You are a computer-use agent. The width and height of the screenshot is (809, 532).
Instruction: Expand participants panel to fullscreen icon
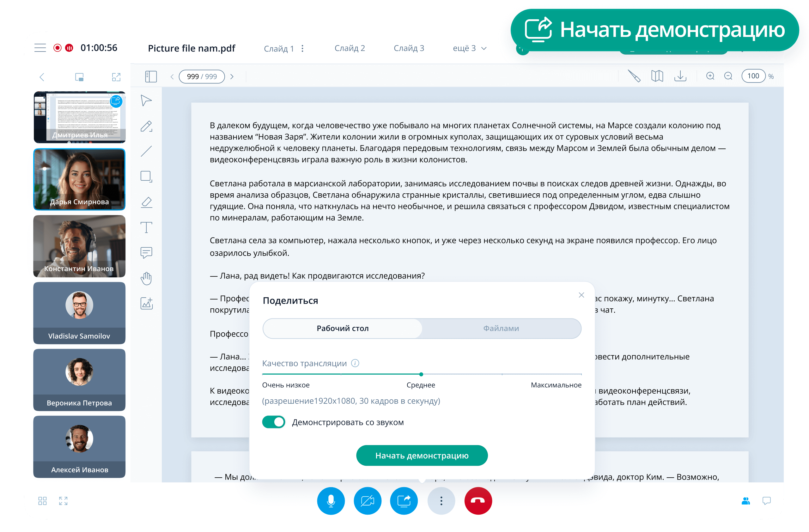click(116, 77)
